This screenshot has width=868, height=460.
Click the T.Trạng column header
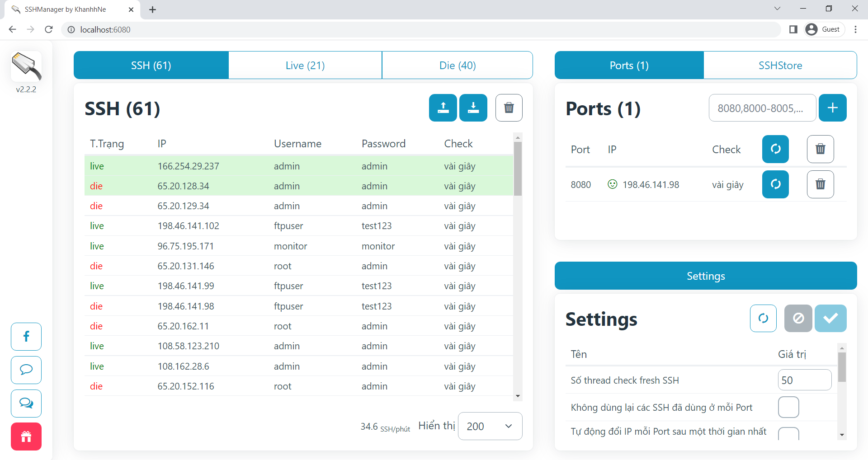(107, 144)
